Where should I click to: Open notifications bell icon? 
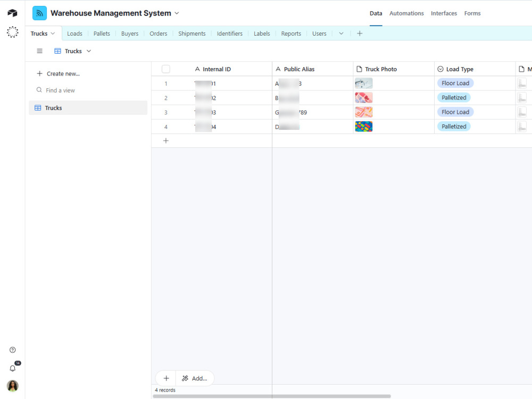coord(13,368)
